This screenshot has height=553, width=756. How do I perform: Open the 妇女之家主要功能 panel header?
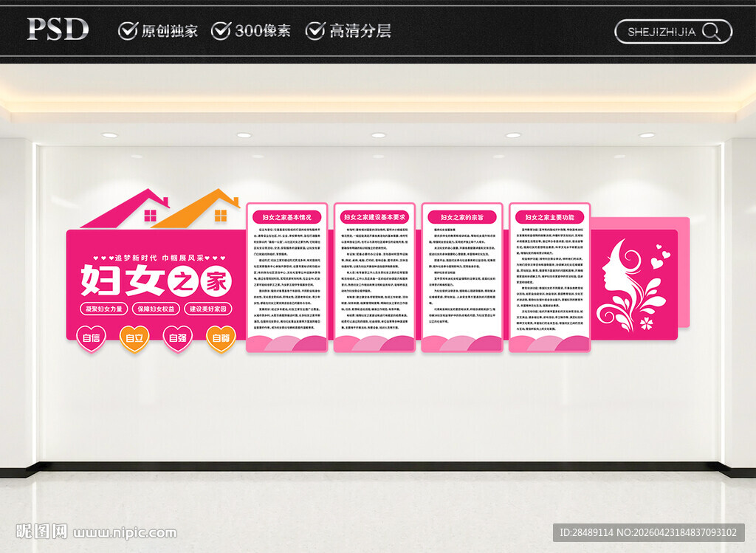click(549, 218)
